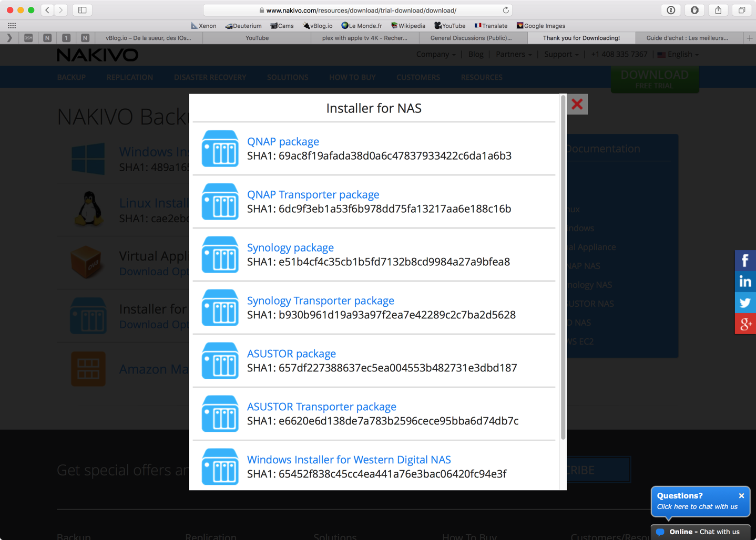Toggle the Safari sidebar button

(x=83, y=10)
